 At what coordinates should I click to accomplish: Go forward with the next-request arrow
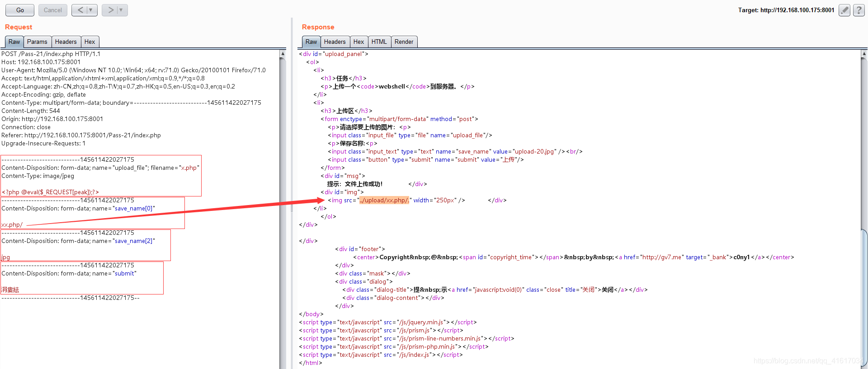110,10
